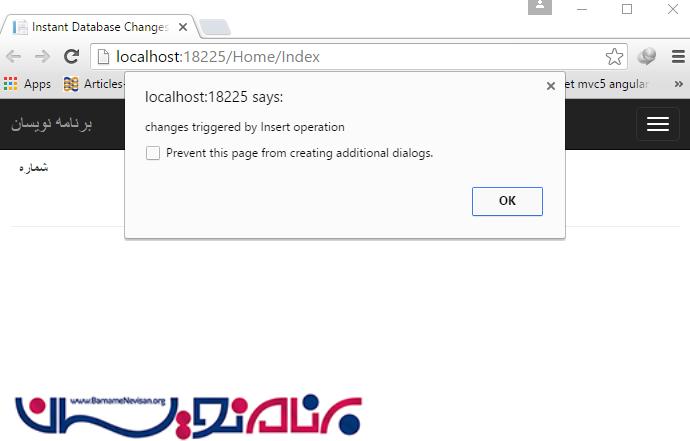Enable Prevent this page from creating additional dialogs
The image size is (690, 441).
[x=153, y=153]
